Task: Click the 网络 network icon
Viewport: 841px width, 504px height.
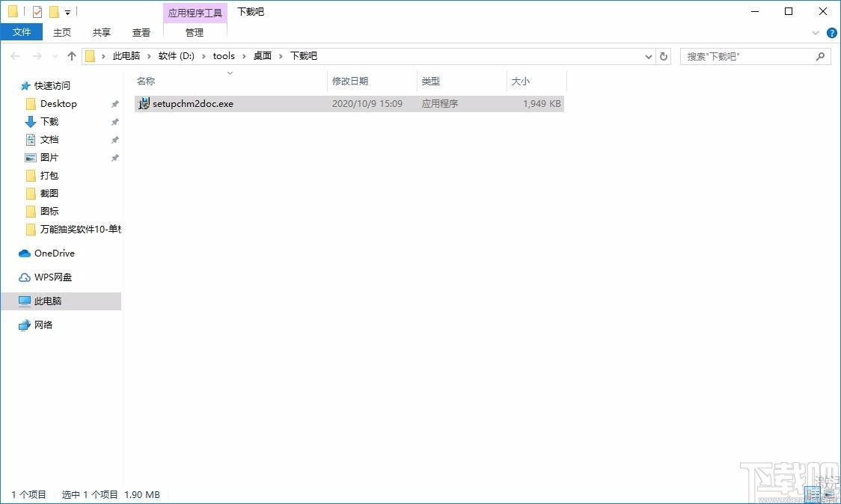Action: [x=25, y=325]
